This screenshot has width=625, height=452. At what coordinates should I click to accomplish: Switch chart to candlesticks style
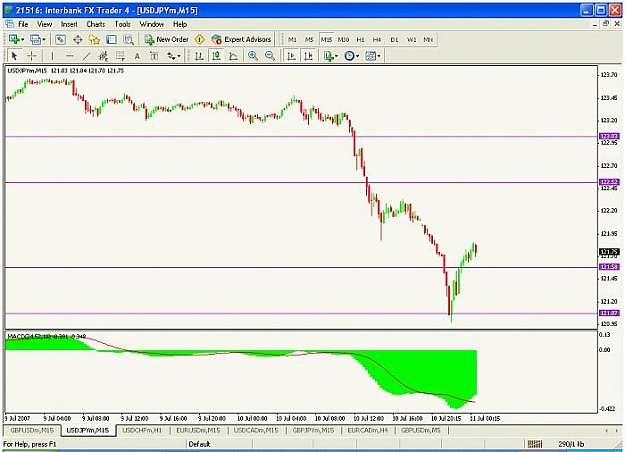(x=216, y=56)
